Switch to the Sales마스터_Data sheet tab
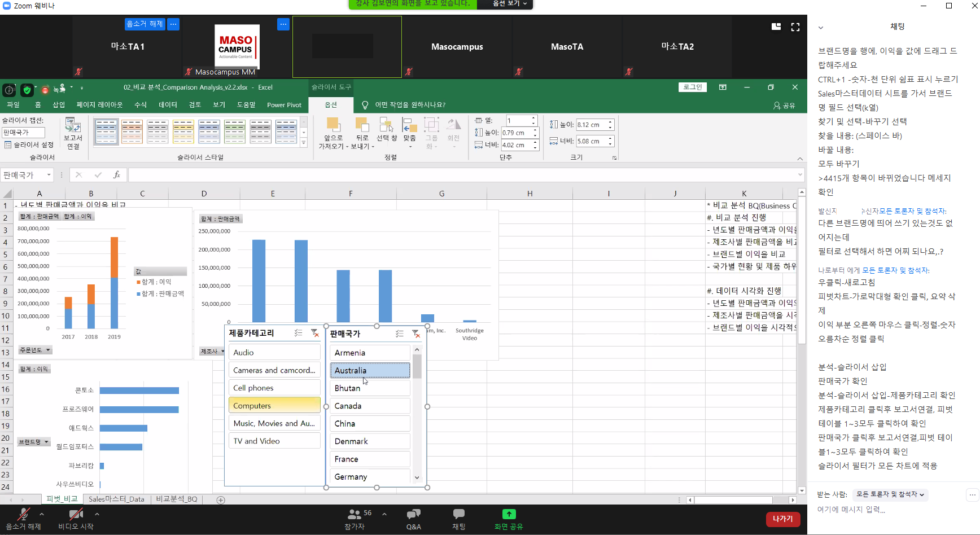The image size is (980, 535). (x=116, y=499)
